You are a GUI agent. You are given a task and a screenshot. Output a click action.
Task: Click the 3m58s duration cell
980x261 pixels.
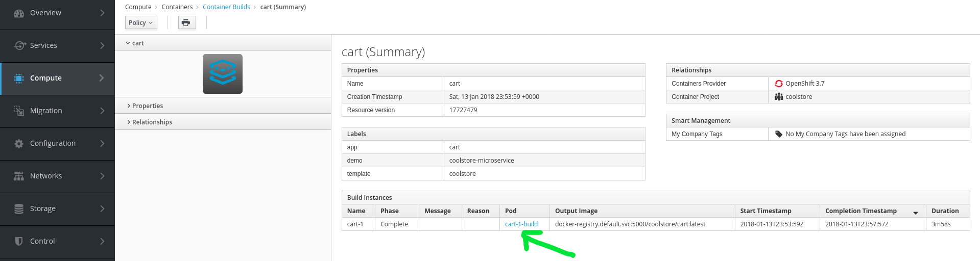point(948,224)
